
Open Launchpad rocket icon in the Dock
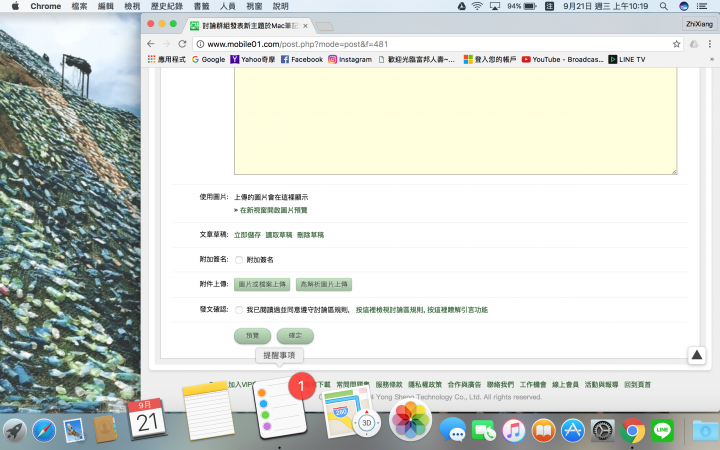[x=15, y=431]
